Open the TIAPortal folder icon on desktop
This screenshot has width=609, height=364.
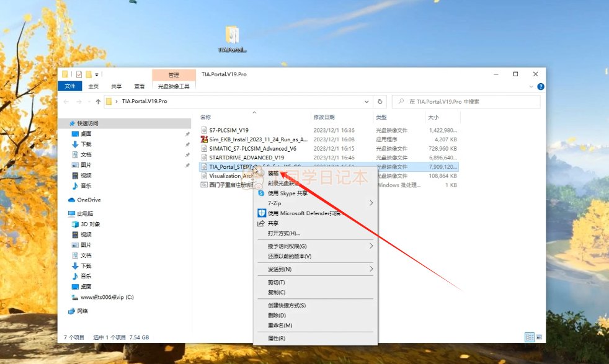[233, 38]
